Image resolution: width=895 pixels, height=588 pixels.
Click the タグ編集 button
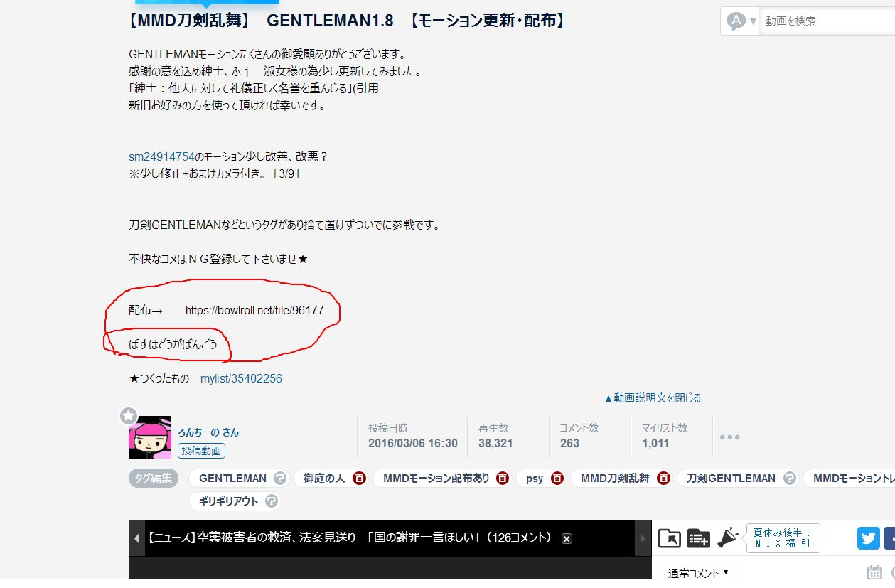click(153, 478)
